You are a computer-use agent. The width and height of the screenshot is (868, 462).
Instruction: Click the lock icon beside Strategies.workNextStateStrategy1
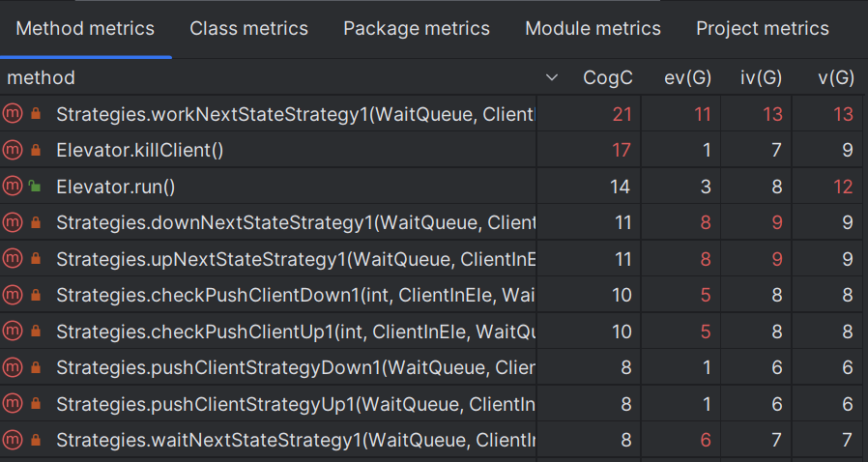(36, 114)
